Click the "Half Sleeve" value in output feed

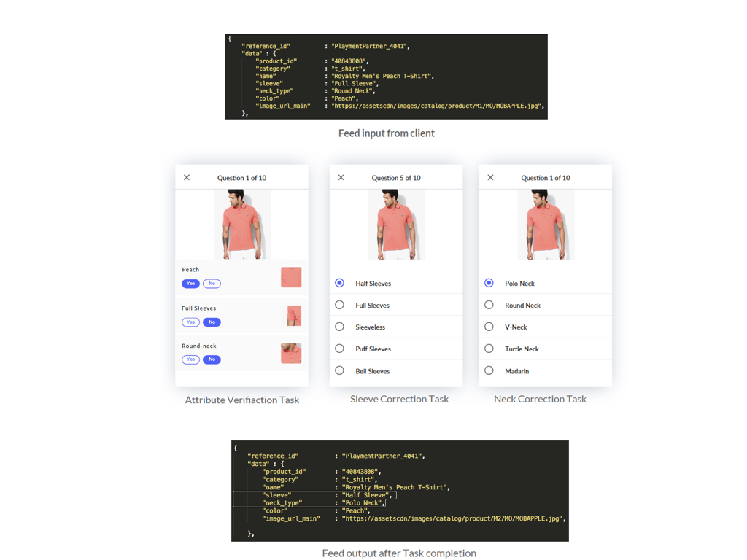tap(367, 495)
